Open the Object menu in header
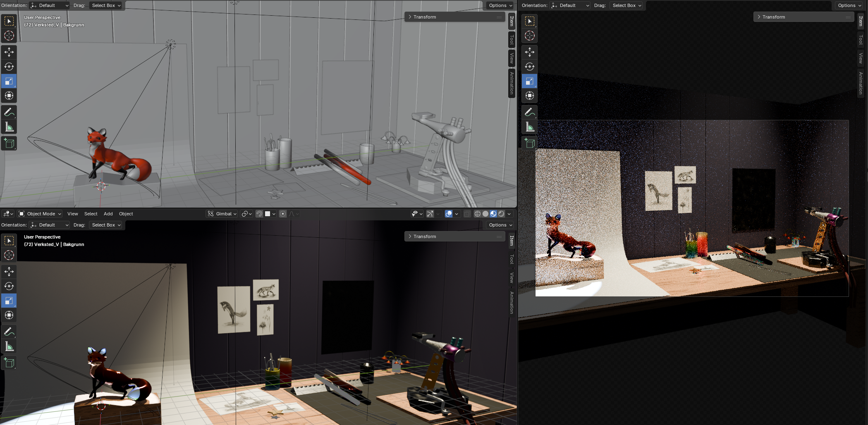 [126, 214]
